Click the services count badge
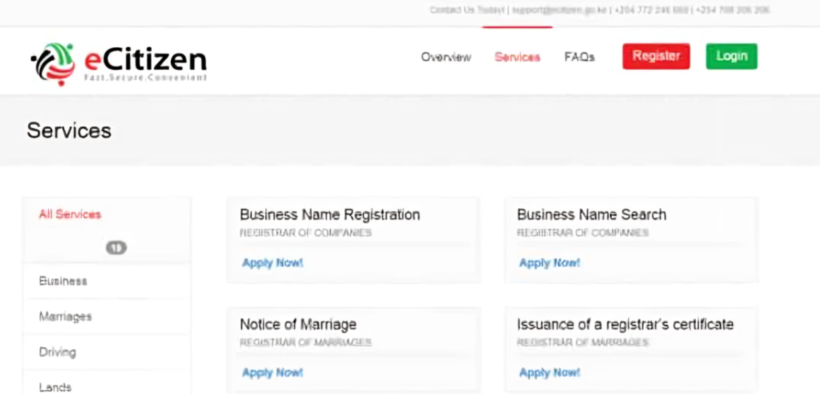 [116, 247]
